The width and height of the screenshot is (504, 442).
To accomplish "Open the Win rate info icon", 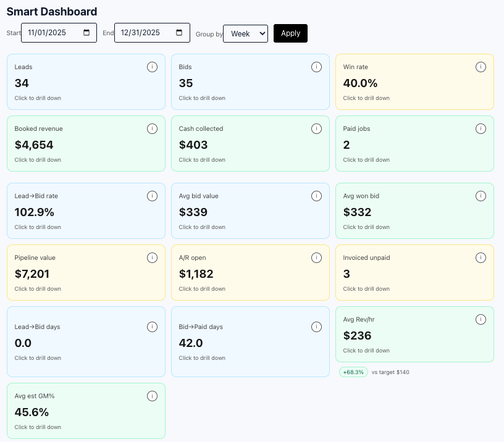I will click(x=481, y=67).
